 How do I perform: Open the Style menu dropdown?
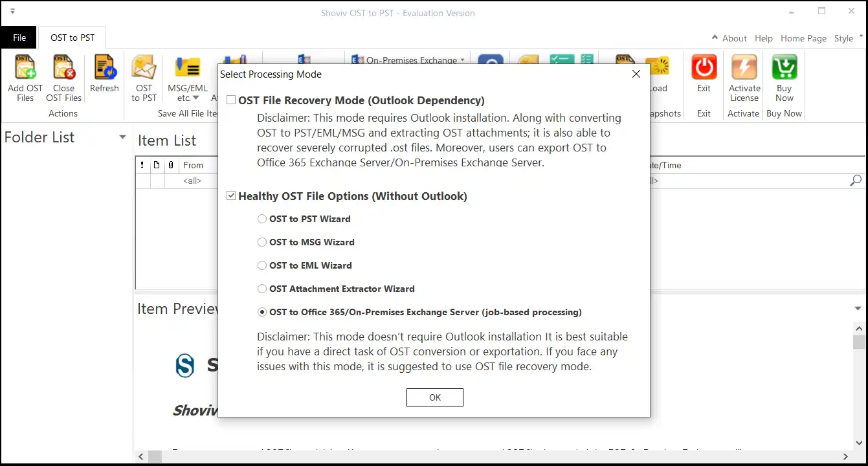(847, 38)
